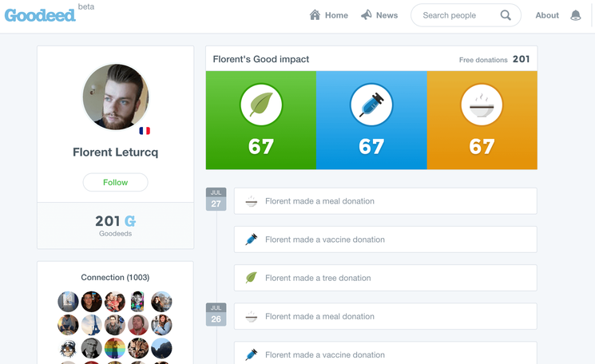The width and height of the screenshot is (595, 364).
Task: Open the About menu item
Action: (547, 15)
